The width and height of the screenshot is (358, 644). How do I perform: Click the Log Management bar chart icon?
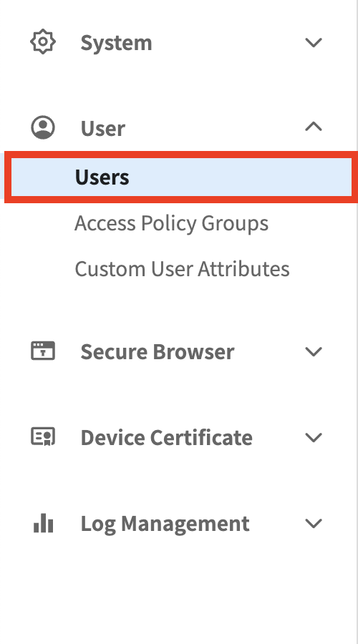(43, 523)
